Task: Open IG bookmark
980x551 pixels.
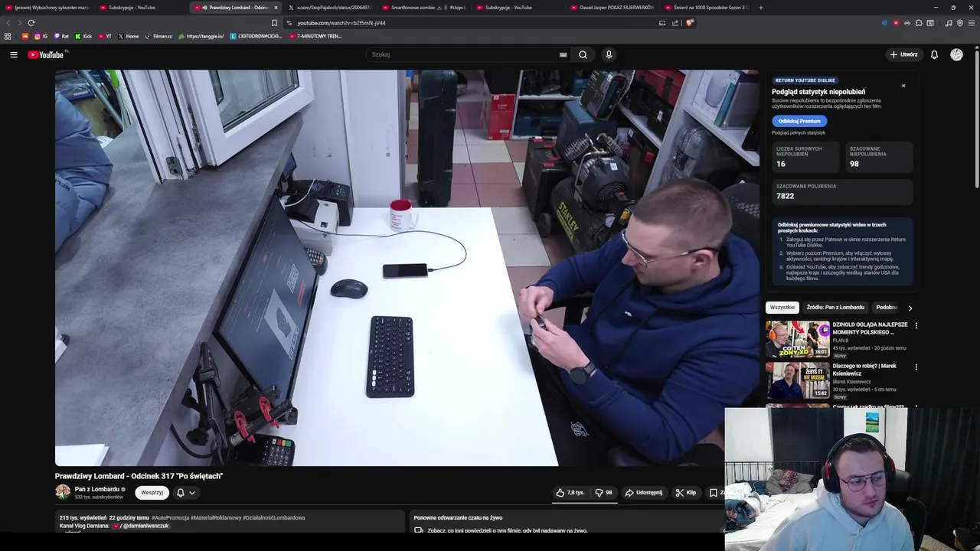Action: click(41, 36)
